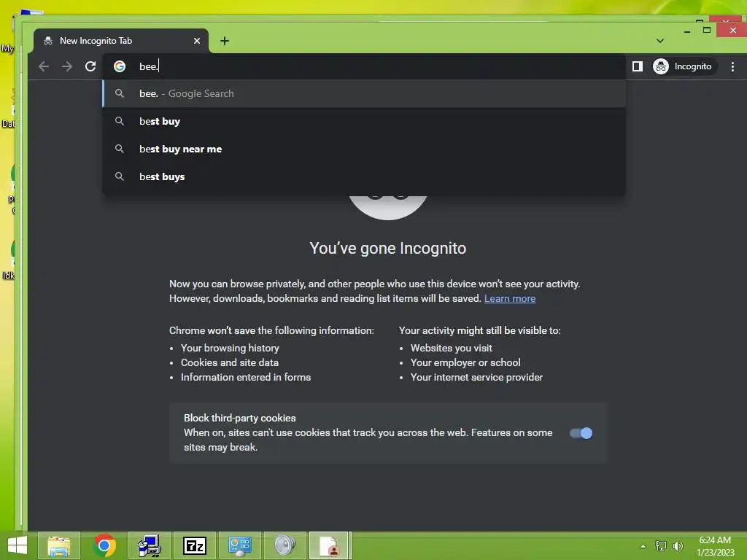Click search icon beside 'best buy near me'

point(120,149)
